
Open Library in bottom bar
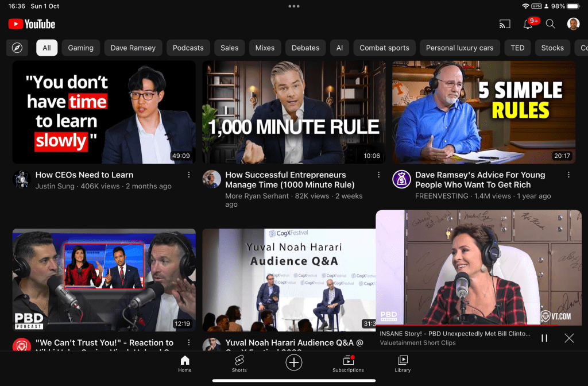pyautogui.click(x=403, y=364)
